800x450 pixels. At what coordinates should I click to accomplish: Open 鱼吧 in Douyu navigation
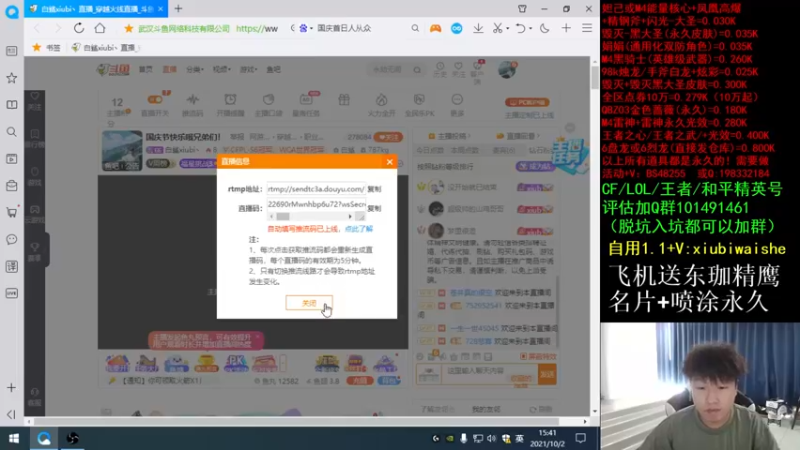(273, 69)
